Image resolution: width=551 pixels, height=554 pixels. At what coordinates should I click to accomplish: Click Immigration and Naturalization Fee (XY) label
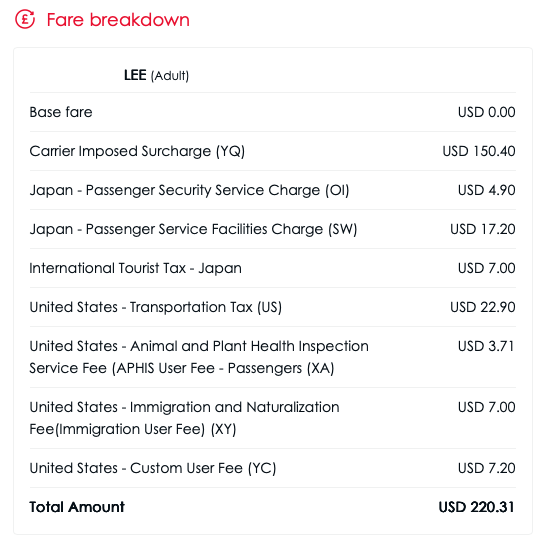click(x=184, y=418)
